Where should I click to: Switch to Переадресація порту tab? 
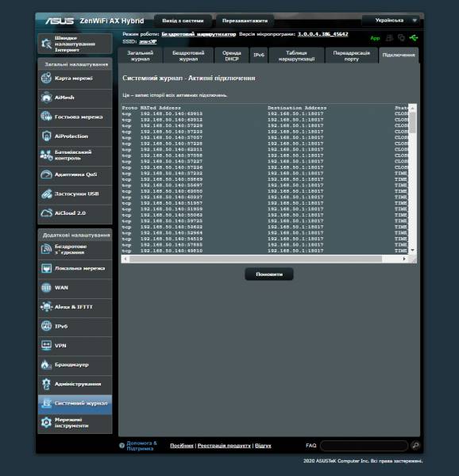pos(352,56)
